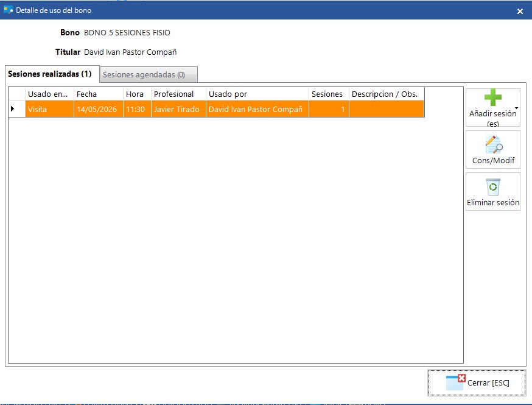This screenshot has width=532, height=405.
Task: Click the Eliminar sesión recycle bin icon
Action: pos(493,187)
